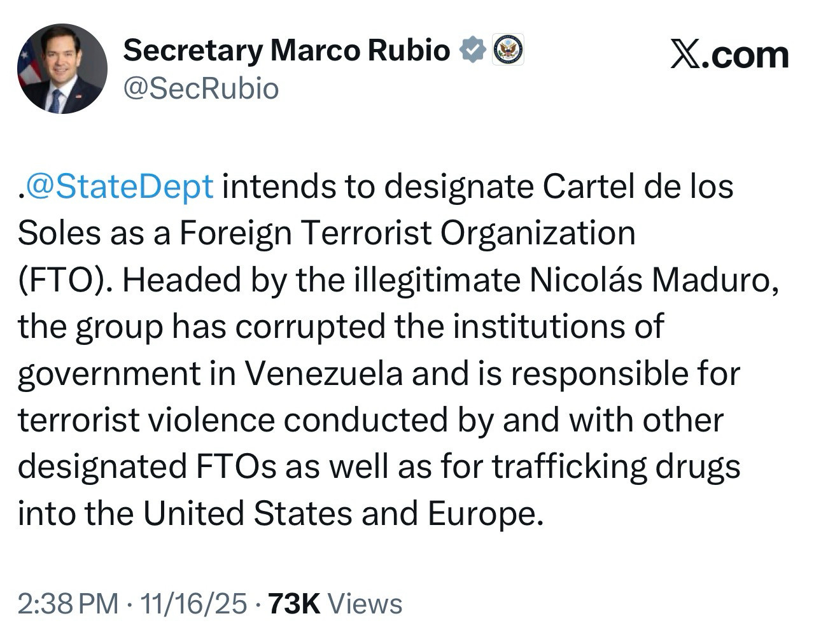The image size is (821, 644).
Task: Open the @SecRubio handle
Action: (200, 88)
